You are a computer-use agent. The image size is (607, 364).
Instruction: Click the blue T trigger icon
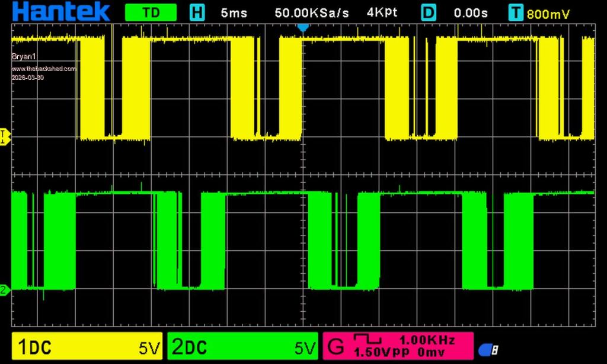(x=517, y=12)
